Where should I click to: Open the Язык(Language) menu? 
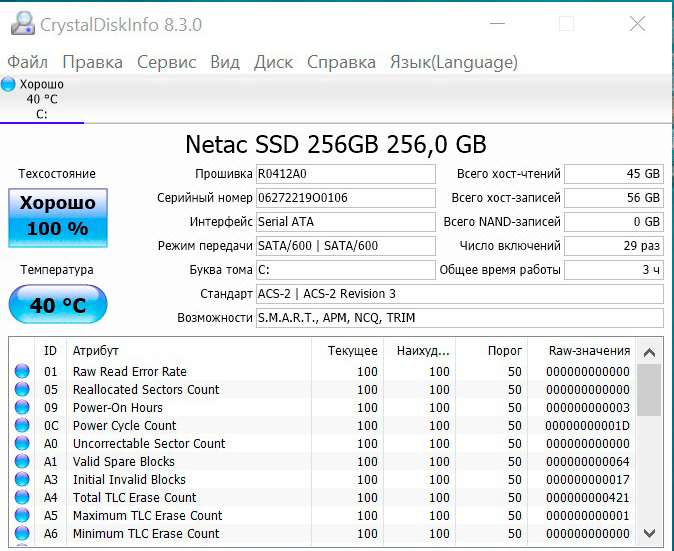click(453, 62)
